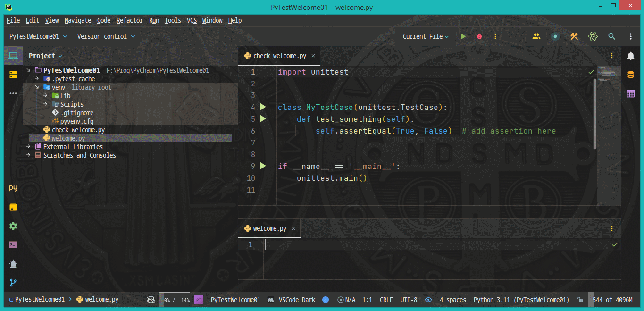Click the CRLF line separator widget

click(386, 300)
